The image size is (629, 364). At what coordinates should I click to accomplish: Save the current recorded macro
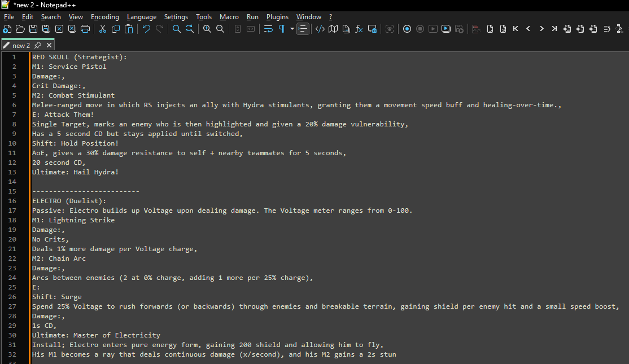click(459, 29)
